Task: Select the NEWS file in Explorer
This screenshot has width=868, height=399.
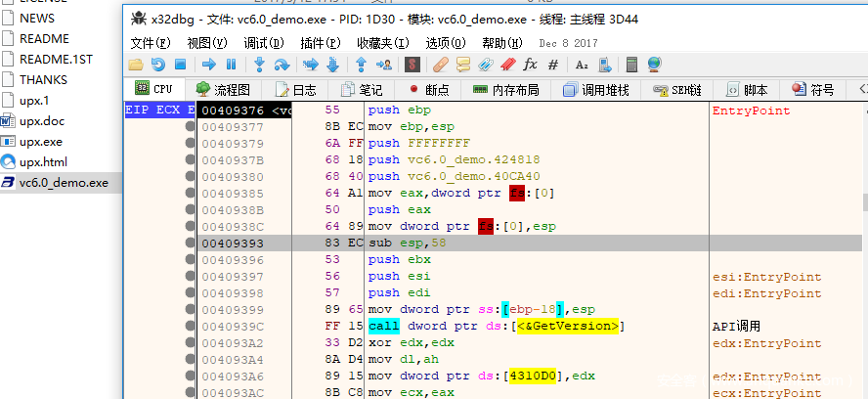Action: click(37, 19)
